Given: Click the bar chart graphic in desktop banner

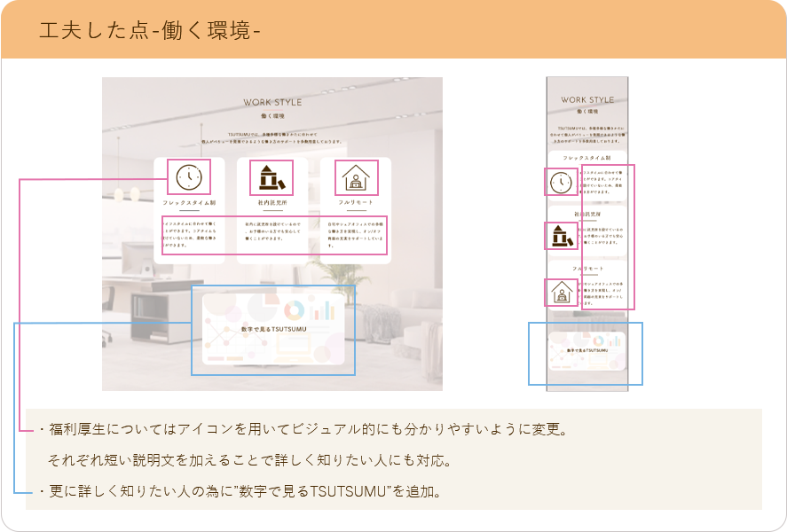Looking at the screenshot, I should tap(324, 309).
